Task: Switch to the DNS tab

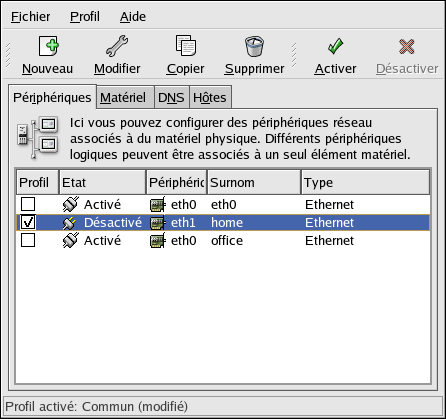Action: [171, 97]
